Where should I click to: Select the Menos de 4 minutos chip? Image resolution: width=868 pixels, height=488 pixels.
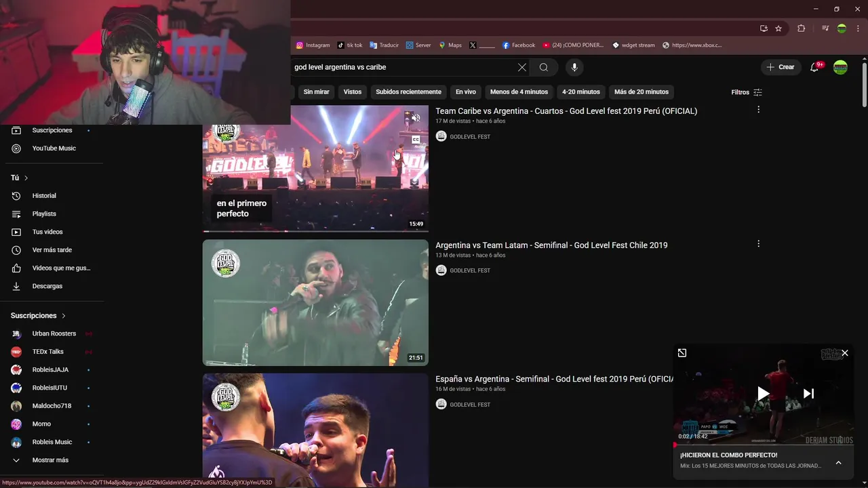click(x=519, y=91)
